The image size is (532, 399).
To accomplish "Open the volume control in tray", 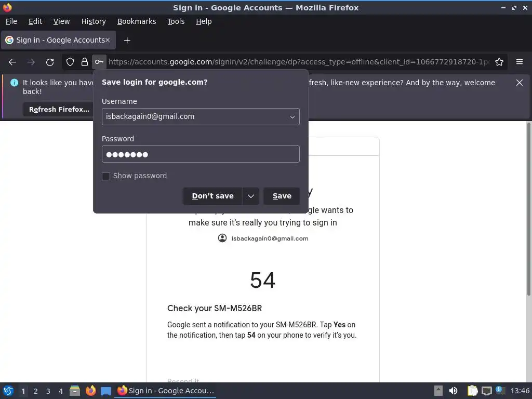I will tap(453, 391).
